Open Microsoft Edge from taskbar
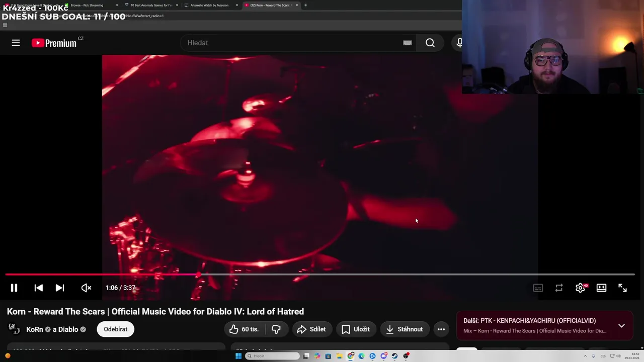 pos(362,356)
